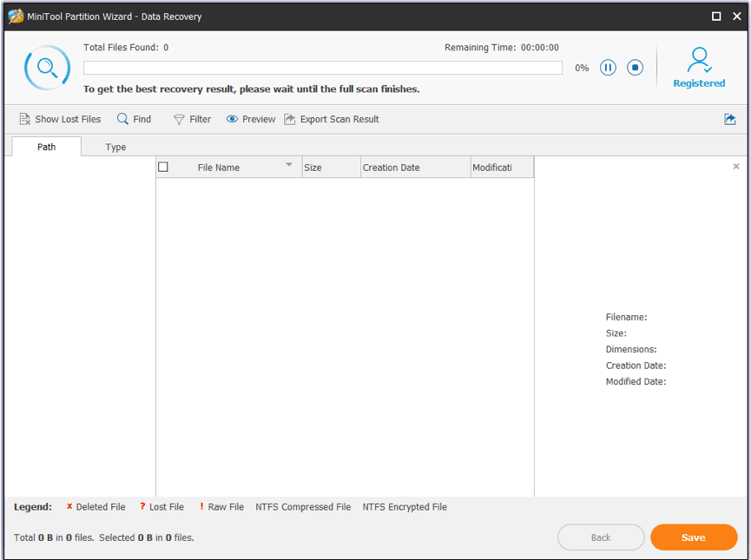Image resolution: width=751 pixels, height=560 pixels.
Task: Stop the scan with stop button
Action: [636, 68]
